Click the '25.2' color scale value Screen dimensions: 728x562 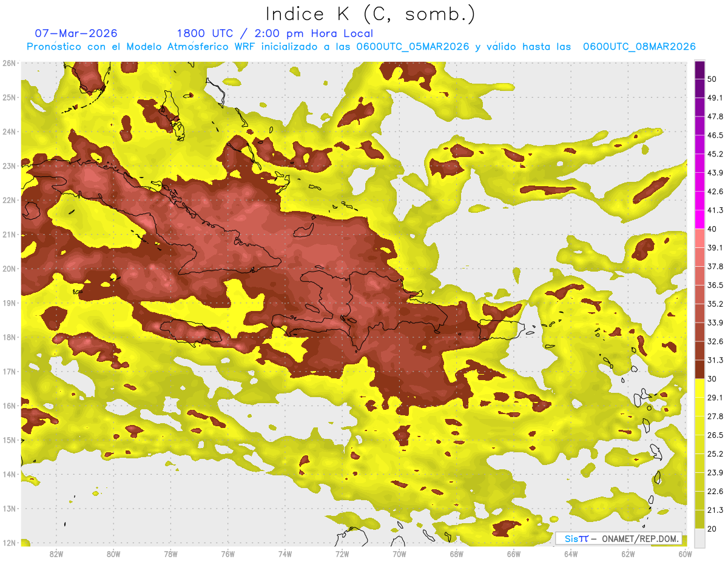coord(715,454)
